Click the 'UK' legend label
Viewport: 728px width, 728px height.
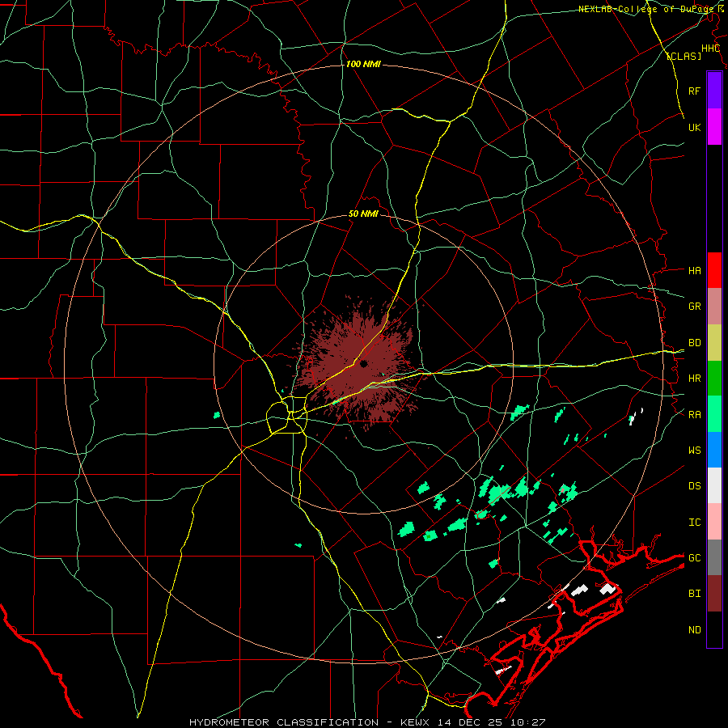[x=694, y=127]
